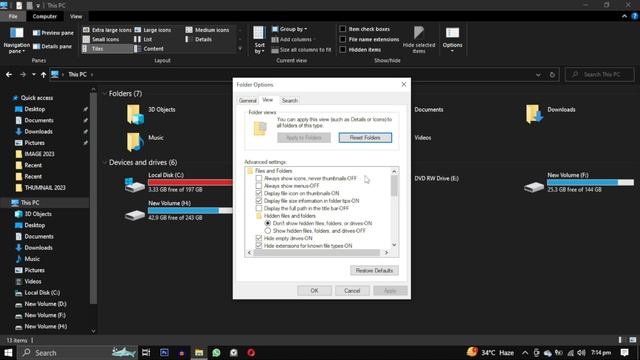Image resolution: width=640 pixels, height=360 pixels.
Task: Collapse the ribbon with chevron
Action: 624,16
